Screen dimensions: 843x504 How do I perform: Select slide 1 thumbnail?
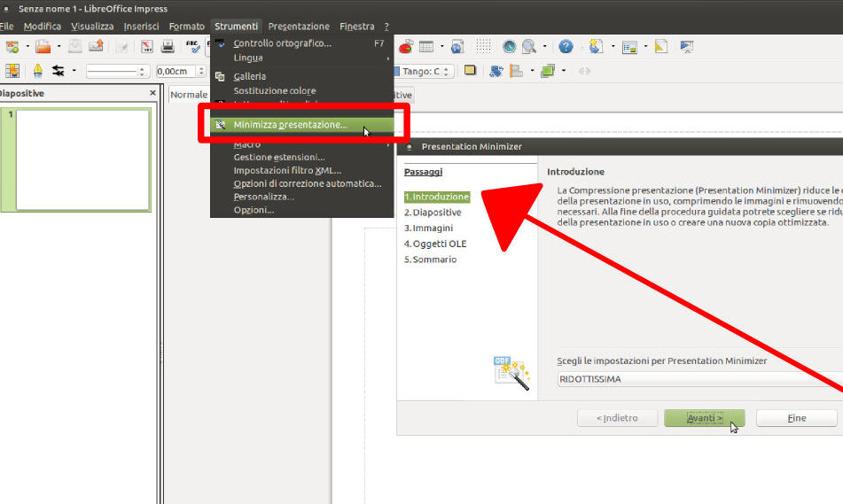point(82,159)
